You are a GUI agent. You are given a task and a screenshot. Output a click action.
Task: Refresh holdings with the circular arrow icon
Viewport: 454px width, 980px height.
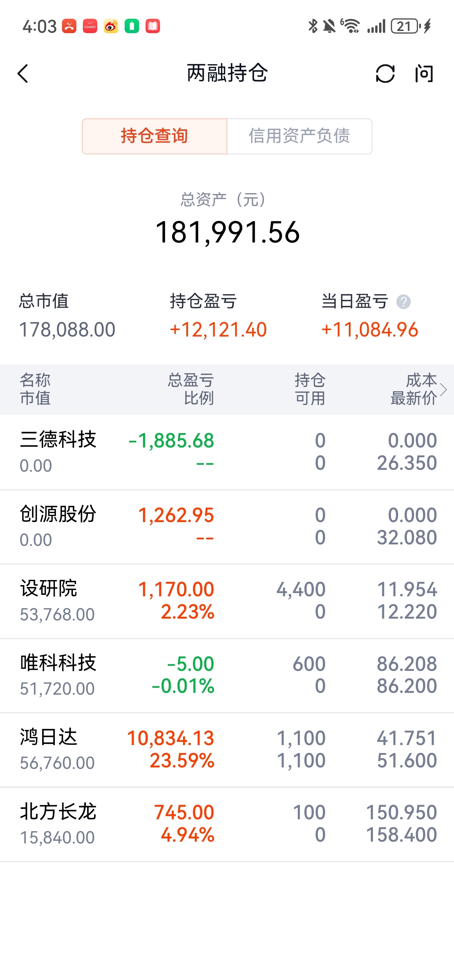coord(385,73)
